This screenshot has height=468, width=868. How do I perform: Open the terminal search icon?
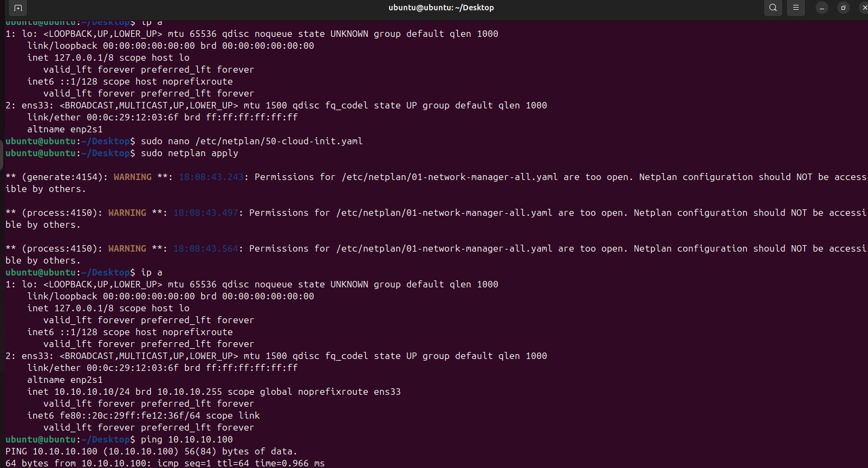point(773,8)
